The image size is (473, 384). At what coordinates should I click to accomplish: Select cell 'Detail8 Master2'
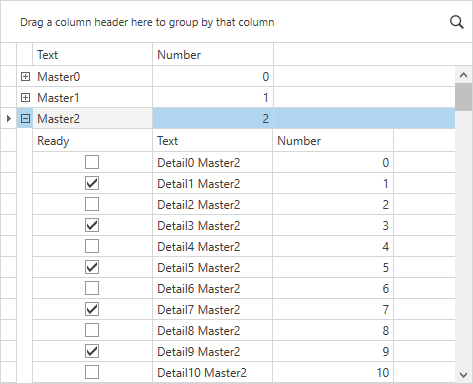tap(213, 330)
